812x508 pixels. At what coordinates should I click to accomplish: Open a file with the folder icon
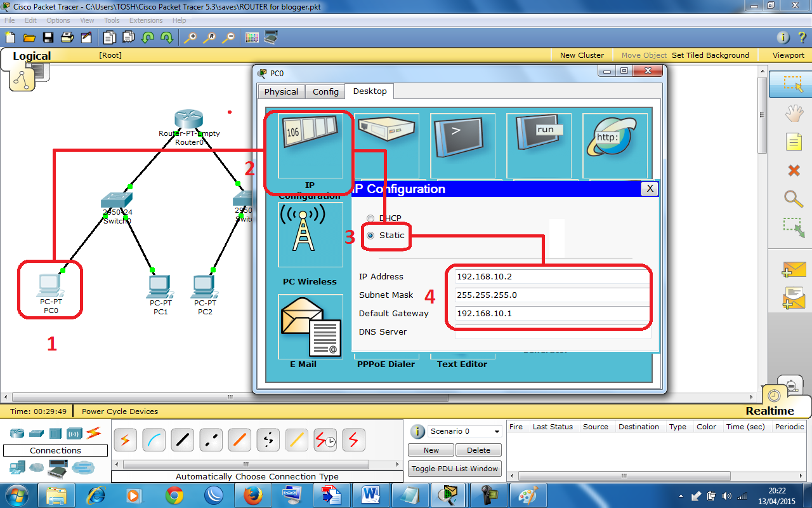coord(29,37)
